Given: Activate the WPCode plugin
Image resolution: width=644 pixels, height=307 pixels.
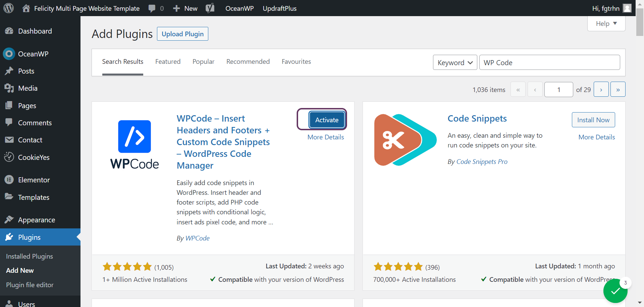Looking at the screenshot, I should pyautogui.click(x=327, y=120).
